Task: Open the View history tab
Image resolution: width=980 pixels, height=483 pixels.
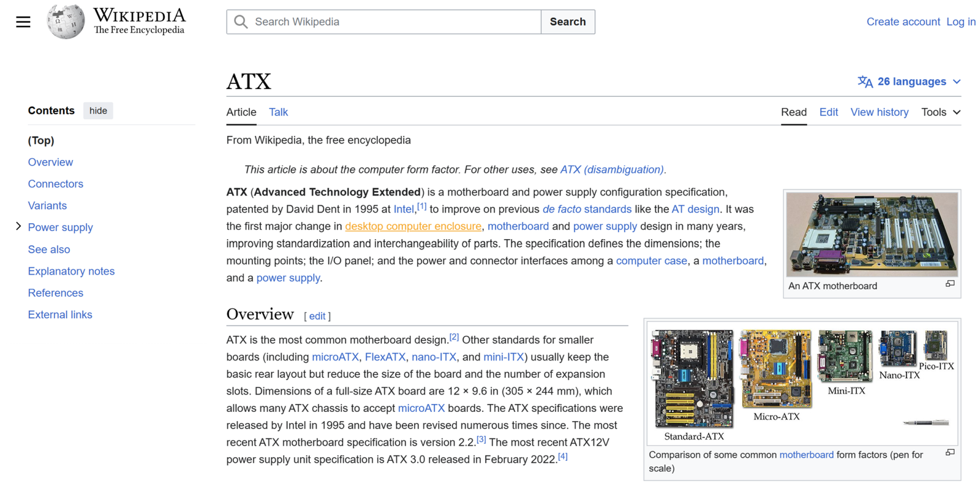Action: [x=879, y=112]
